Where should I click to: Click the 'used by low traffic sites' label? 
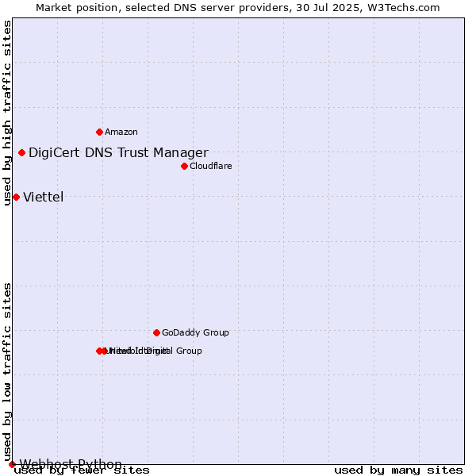point(7,373)
